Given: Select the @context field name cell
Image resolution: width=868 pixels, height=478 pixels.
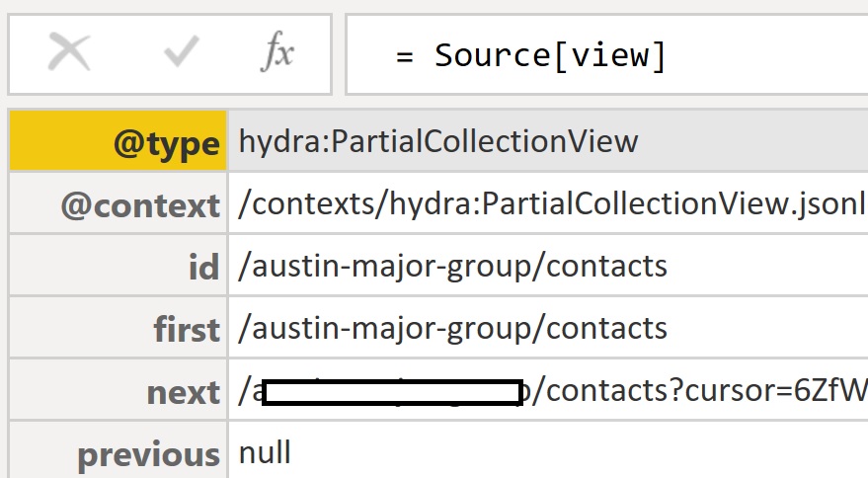Looking at the screenshot, I should [118, 203].
